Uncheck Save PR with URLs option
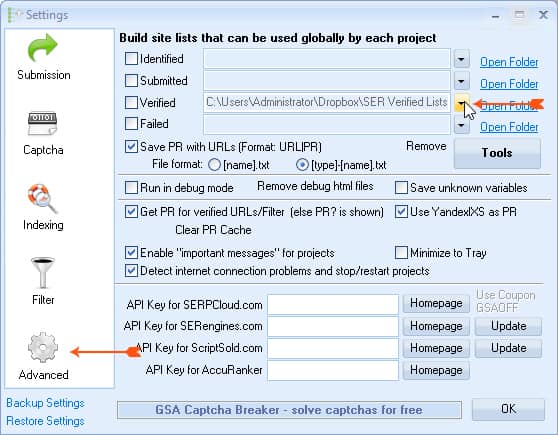The image size is (558, 435). point(131,146)
